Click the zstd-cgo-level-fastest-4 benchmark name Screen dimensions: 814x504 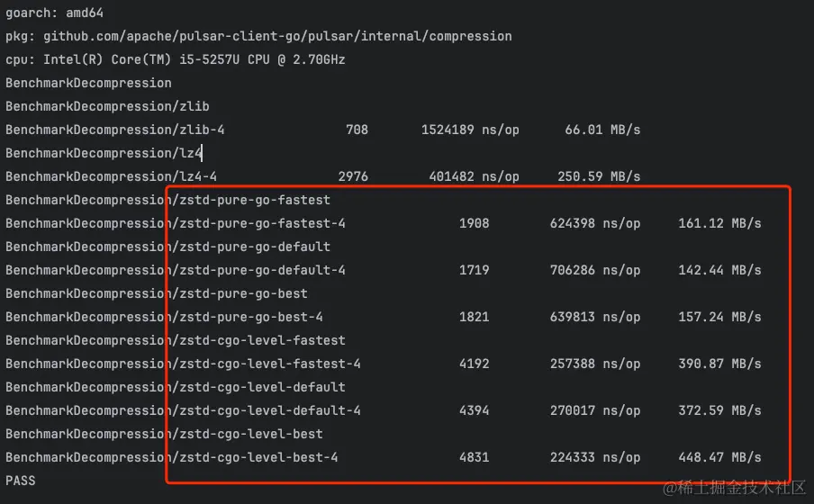click(268, 364)
